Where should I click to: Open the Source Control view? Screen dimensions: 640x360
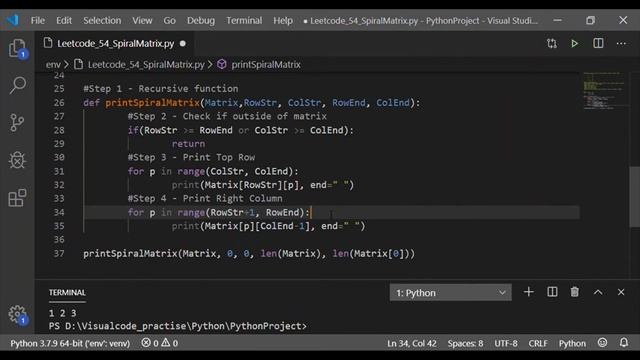tap(17, 122)
